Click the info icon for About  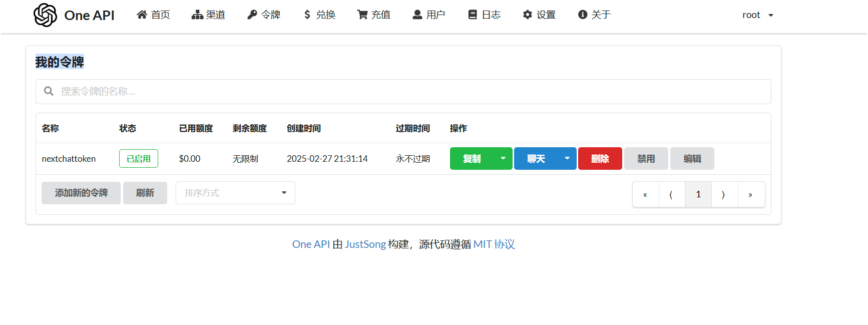click(x=583, y=15)
